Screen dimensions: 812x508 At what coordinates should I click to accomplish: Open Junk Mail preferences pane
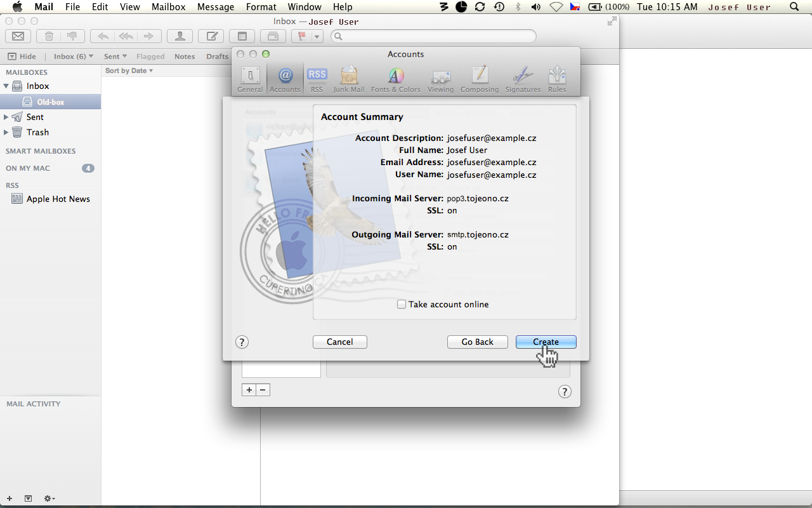pos(349,79)
